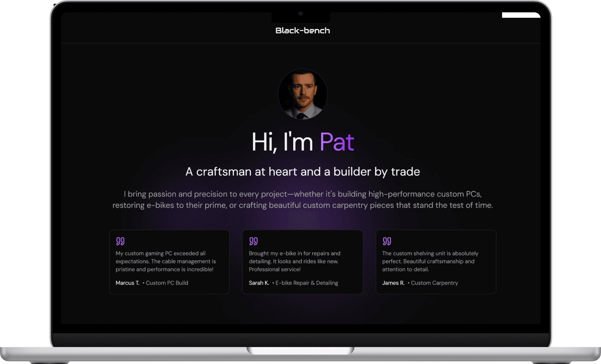Click the Marcus T. reviewer name
The width and height of the screenshot is (601, 364).
click(x=127, y=283)
